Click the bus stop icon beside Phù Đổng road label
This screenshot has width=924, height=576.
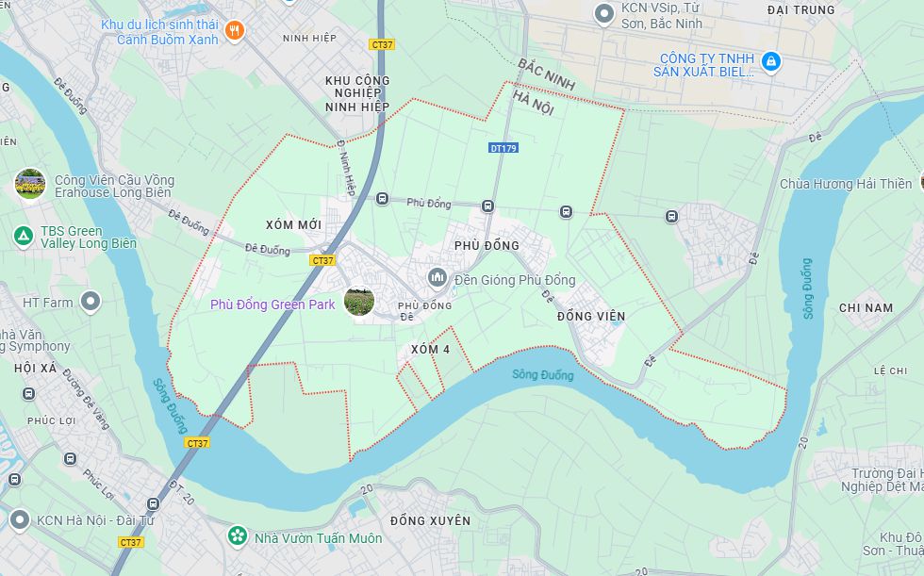pos(383,199)
